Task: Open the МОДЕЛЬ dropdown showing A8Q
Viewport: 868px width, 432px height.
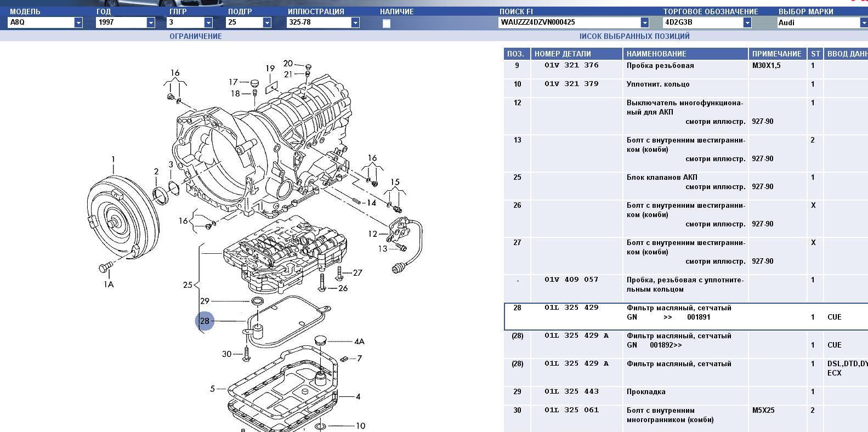Action: pyautogui.click(x=78, y=22)
